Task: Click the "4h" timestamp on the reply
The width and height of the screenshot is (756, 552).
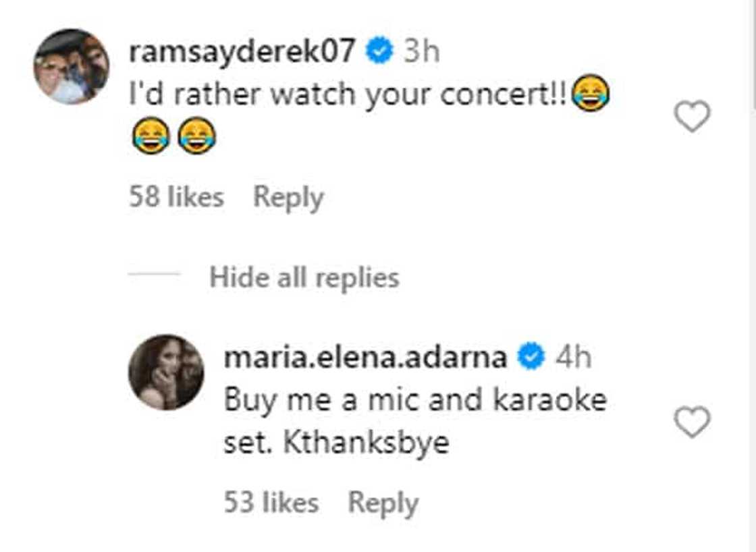Action: pos(573,358)
